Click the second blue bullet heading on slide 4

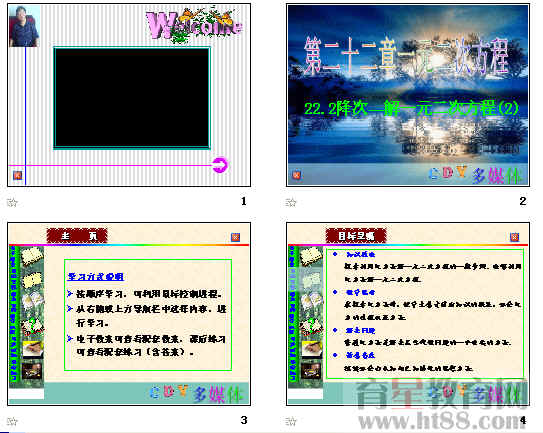(360, 292)
